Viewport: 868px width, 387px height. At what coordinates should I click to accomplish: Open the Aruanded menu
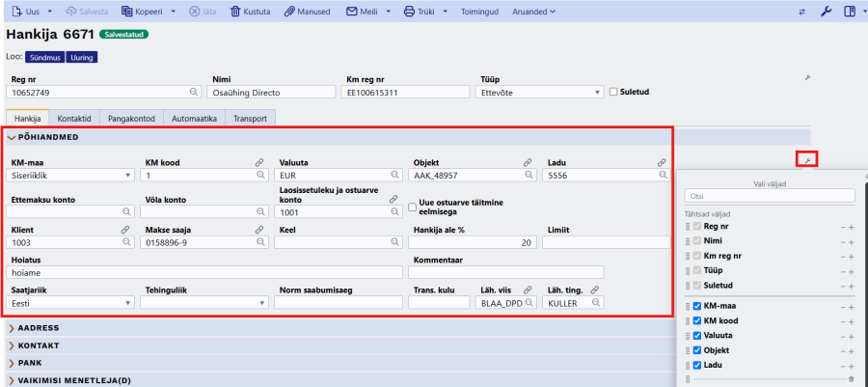point(533,12)
